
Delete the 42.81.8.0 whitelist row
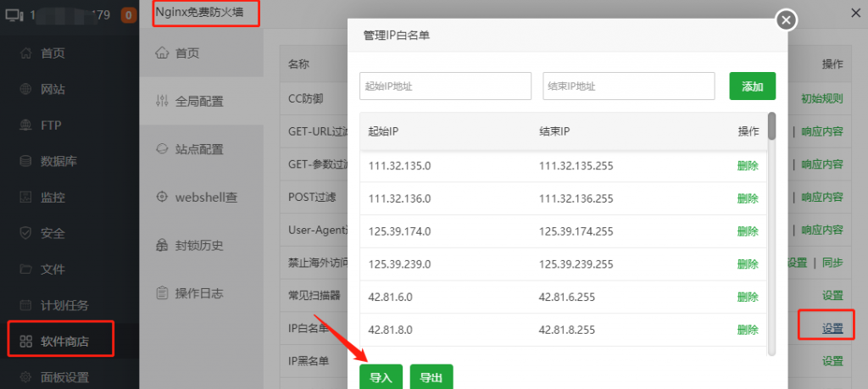pyautogui.click(x=748, y=330)
